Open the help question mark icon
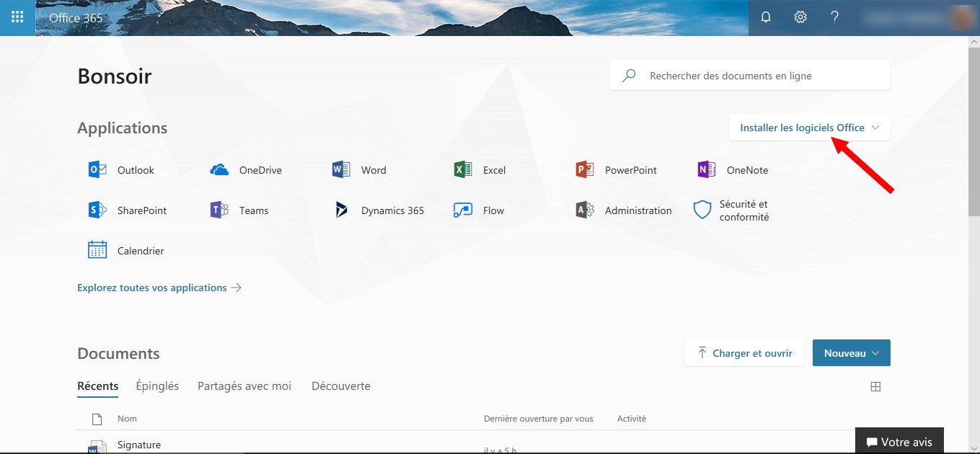Screen dimensions: 980x454 834,17
